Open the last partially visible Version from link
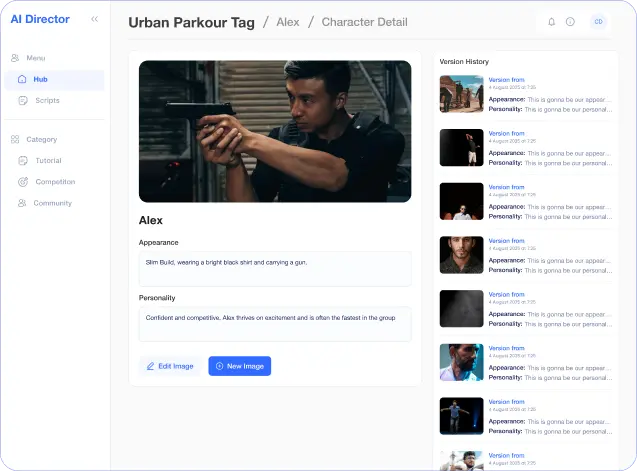The height and width of the screenshot is (471, 637). (506, 455)
